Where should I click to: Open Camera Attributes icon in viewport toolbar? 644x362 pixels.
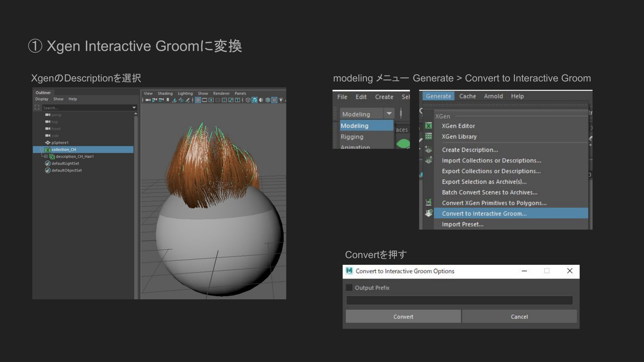click(161, 100)
